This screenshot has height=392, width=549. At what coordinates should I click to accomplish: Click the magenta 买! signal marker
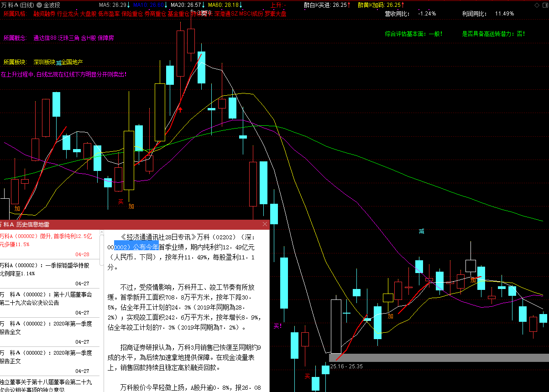[x=277, y=326]
